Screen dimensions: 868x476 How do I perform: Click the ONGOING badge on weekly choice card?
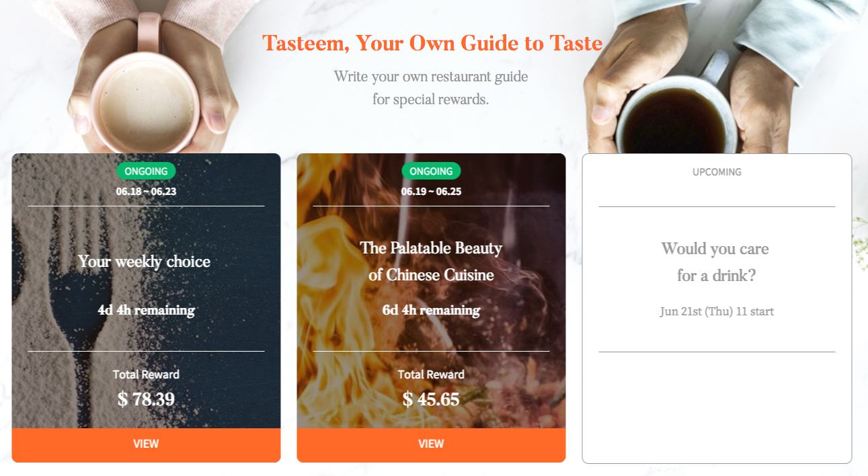pos(146,171)
